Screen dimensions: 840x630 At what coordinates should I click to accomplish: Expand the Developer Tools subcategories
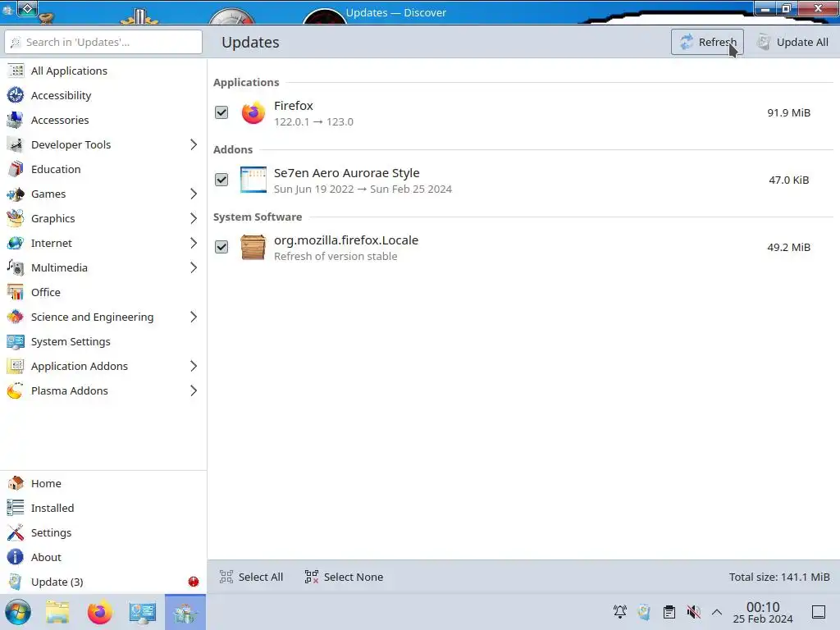coord(194,144)
